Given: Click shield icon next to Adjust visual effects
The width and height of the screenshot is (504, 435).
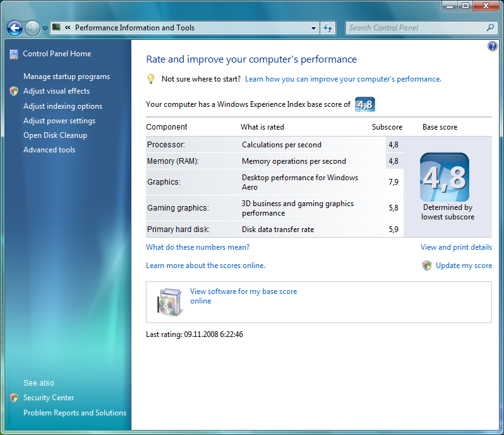Looking at the screenshot, I should click(14, 91).
